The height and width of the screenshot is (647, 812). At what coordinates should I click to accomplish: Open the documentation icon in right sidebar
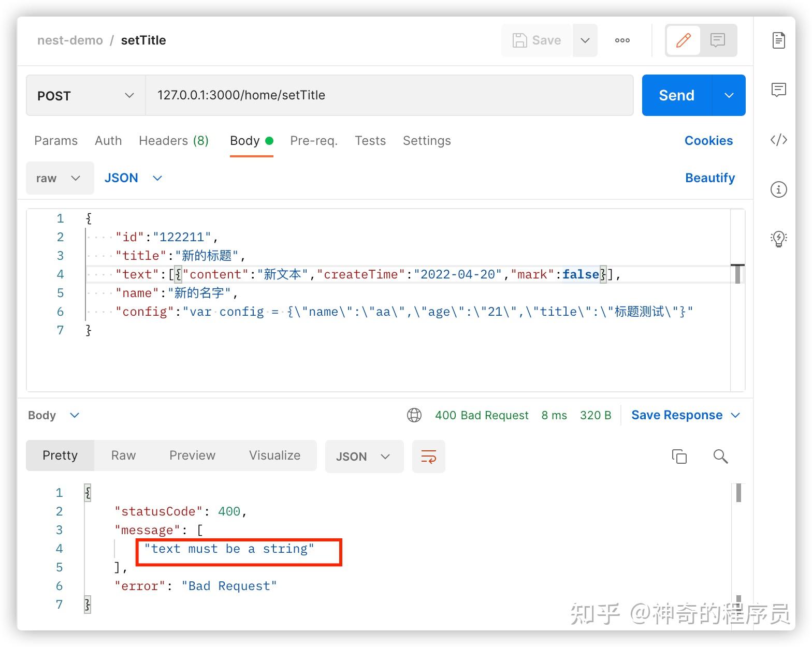[x=778, y=40]
